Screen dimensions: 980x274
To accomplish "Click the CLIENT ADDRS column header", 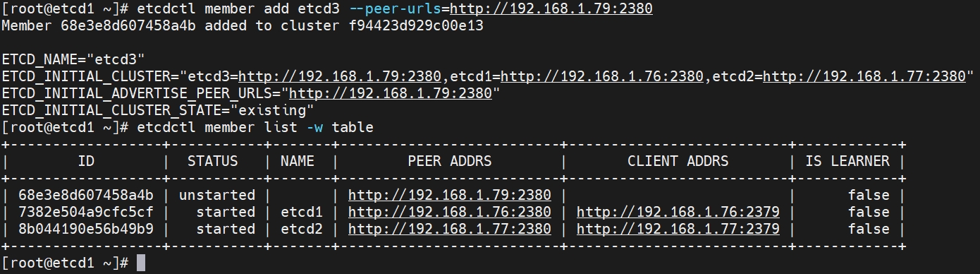I will [x=678, y=161].
